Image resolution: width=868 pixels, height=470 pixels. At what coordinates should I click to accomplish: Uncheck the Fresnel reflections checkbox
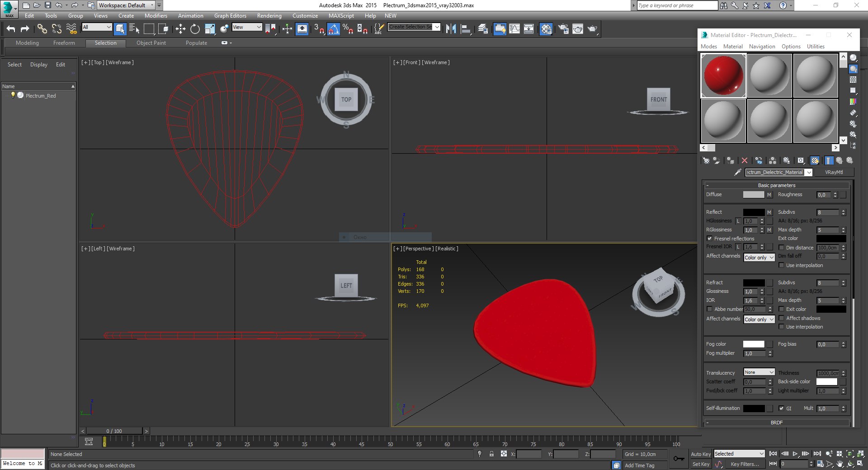(709, 239)
